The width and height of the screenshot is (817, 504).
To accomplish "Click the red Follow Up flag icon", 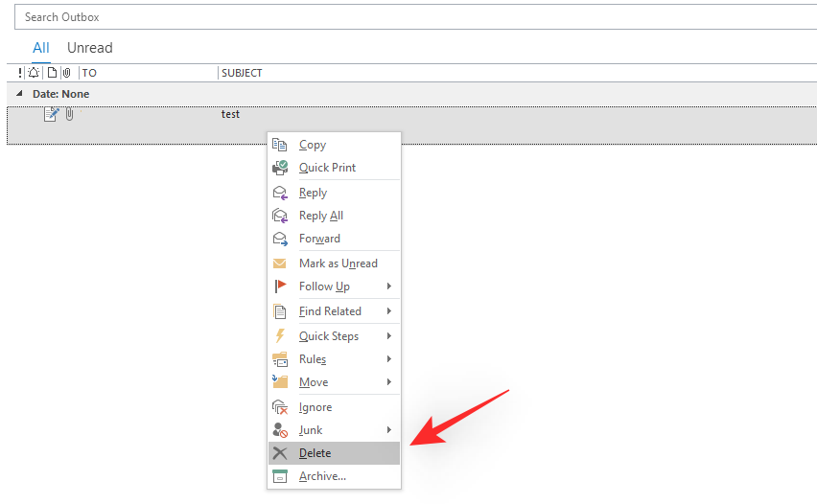I will point(280,286).
